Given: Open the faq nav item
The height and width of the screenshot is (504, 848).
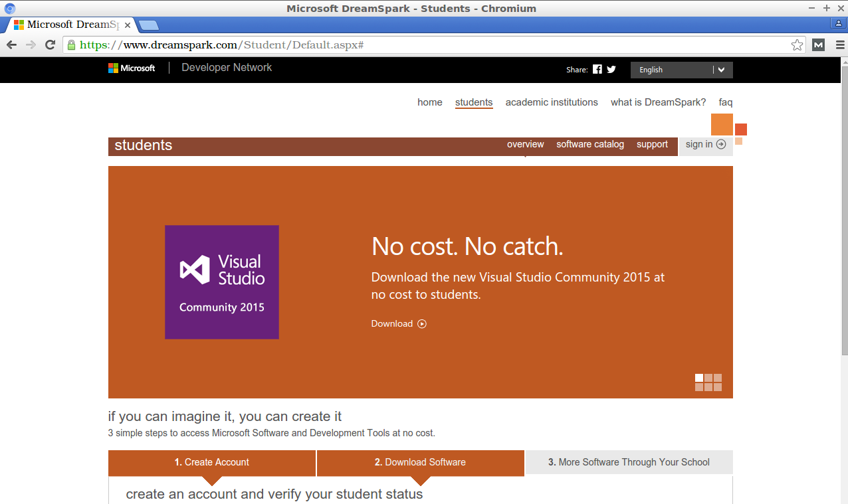Looking at the screenshot, I should click(x=726, y=102).
